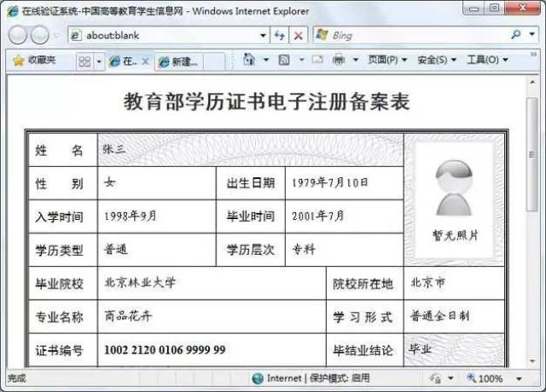
Task: Open the feeds dropdown arrow
Action: coord(302,60)
